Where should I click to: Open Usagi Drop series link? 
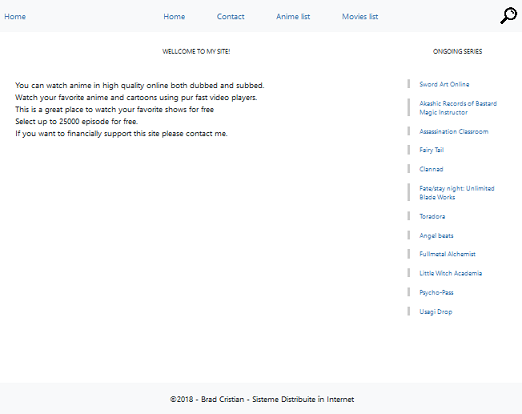point(436,312)
